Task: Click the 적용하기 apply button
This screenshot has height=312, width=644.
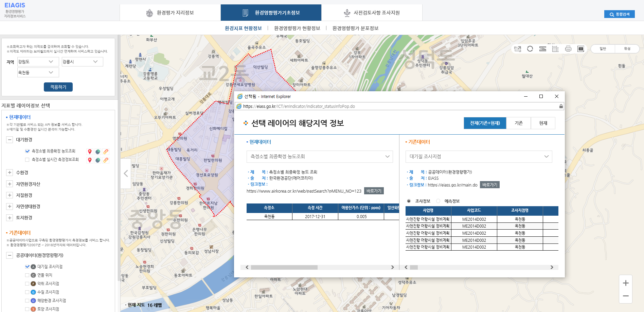Action: click(58, 87)
